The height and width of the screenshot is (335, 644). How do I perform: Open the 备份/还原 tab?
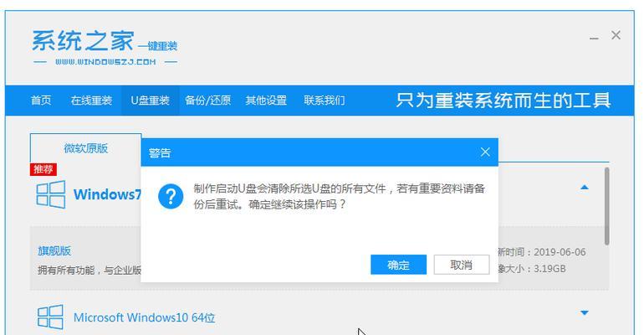tap(207, 100)
